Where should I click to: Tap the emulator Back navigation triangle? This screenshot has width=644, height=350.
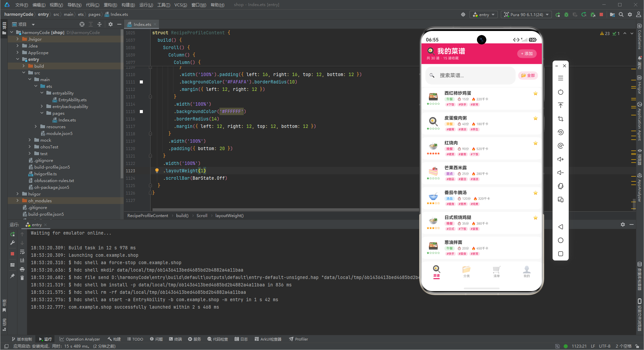point(561,227)
